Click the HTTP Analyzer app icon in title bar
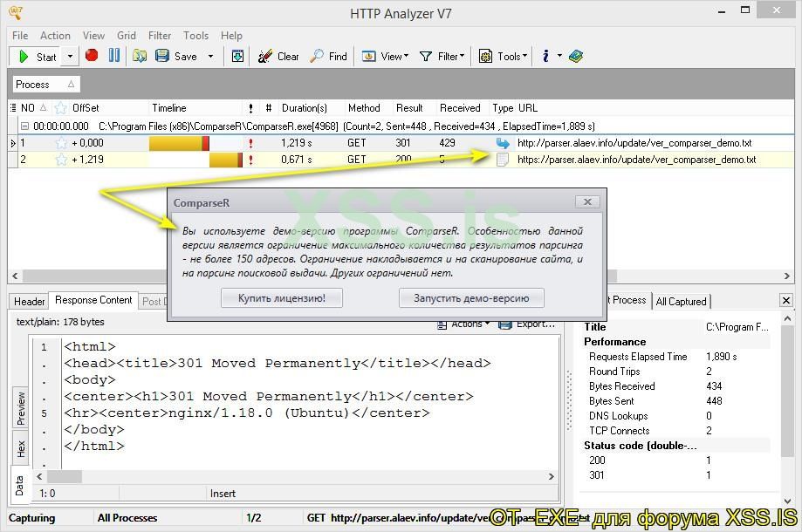Screen dimensions: 802x532 coord(16,12)
